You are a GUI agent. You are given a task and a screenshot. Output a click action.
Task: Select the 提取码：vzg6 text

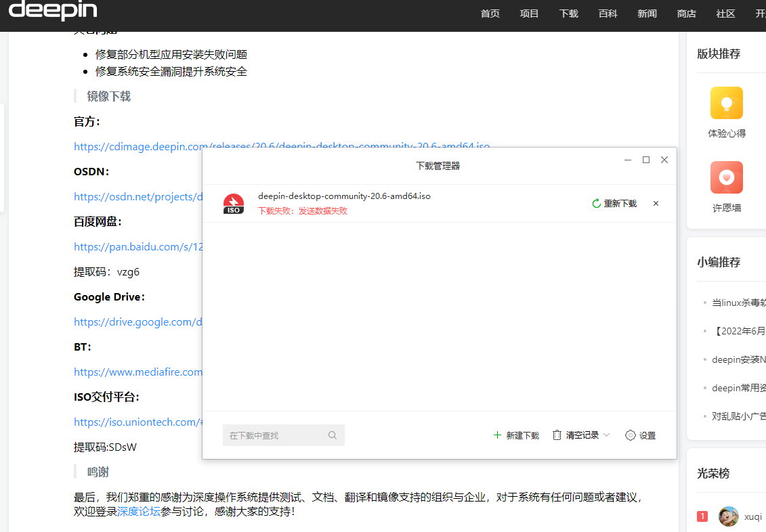(x=106, y=272)
